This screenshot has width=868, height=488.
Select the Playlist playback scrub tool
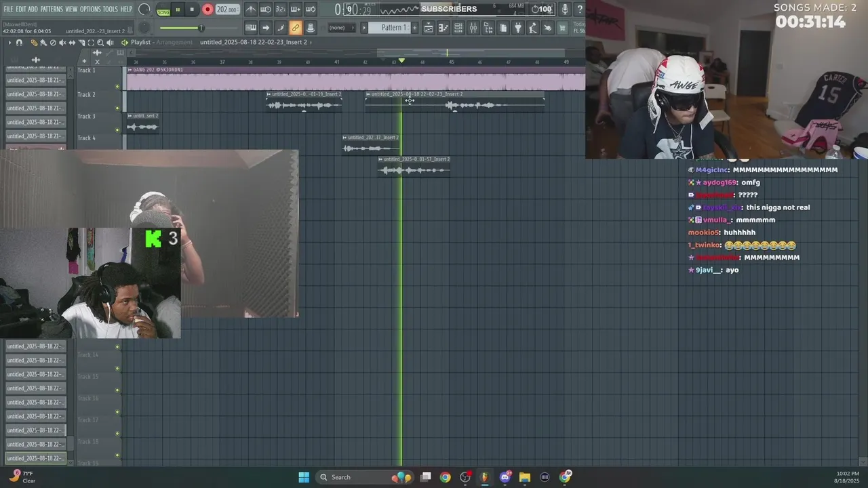(110, 42)
